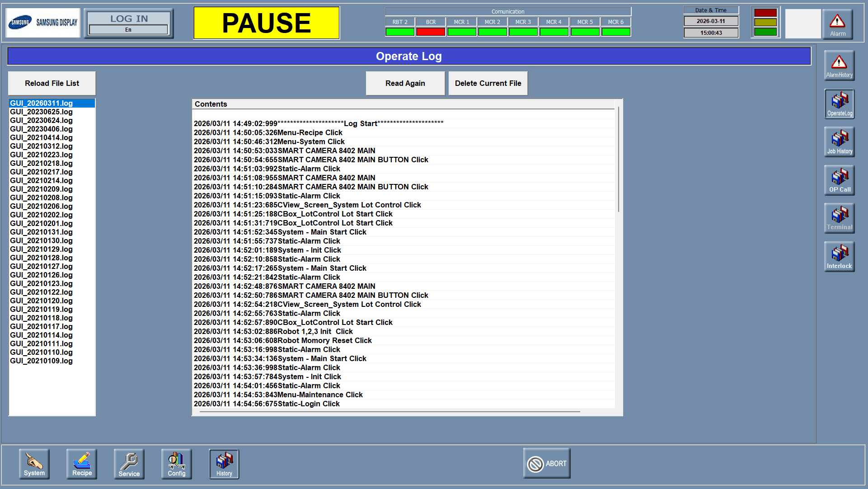Screen dimensions: 868x489
Task: Open the AlarmHistory sidebar icon
Action: coord(839,66)
